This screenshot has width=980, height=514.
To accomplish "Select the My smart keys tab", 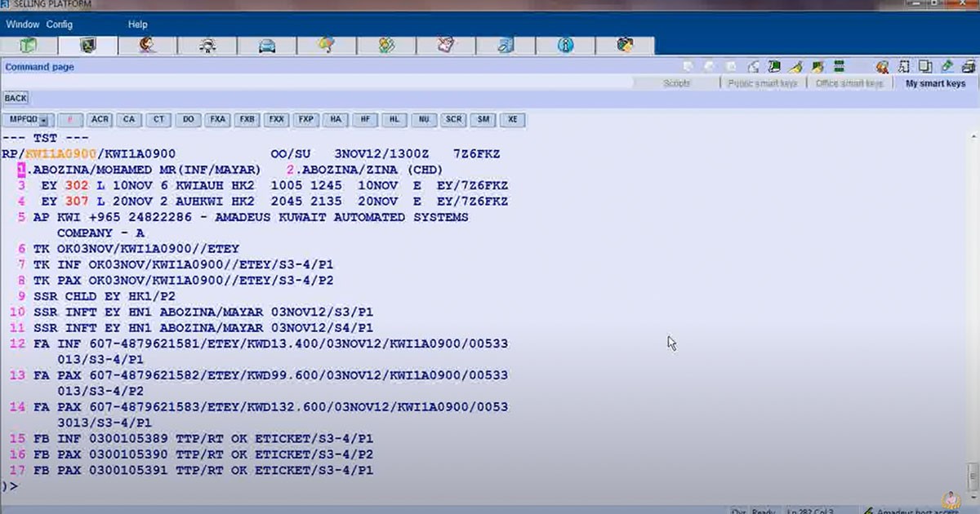I will pos(936,83).
